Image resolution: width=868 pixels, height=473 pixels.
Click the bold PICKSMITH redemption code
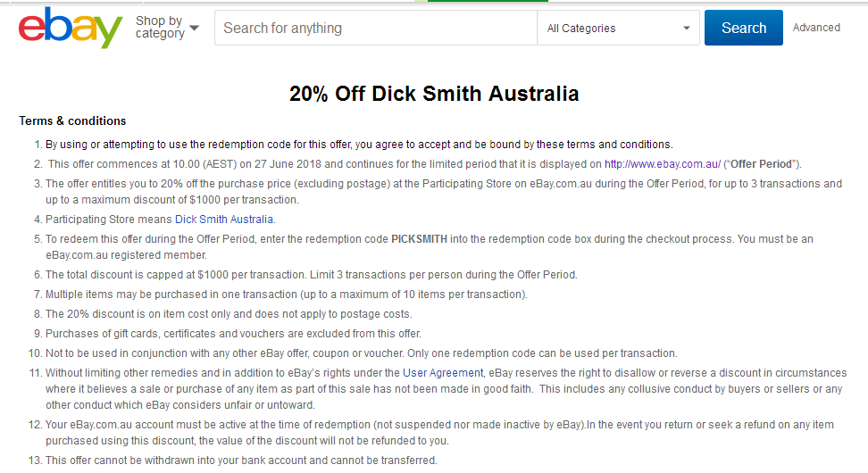point(419,239)
